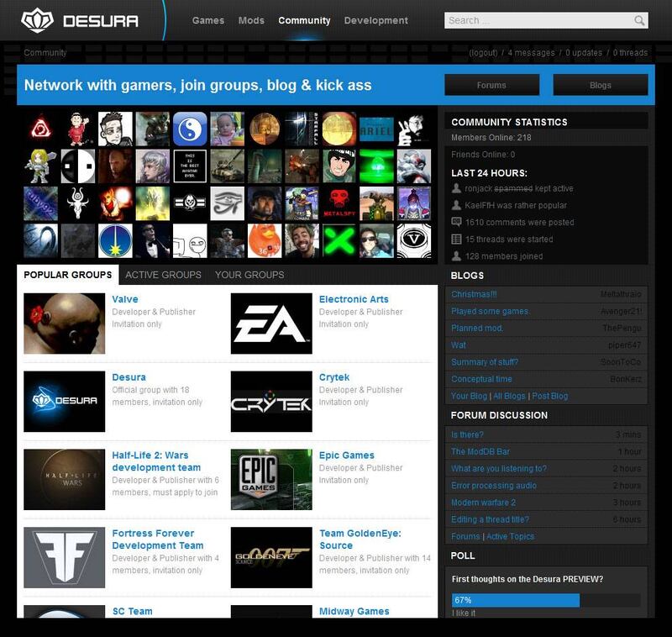Click the 67% poll result bar
672x637 pixels.
coord(515,601)
